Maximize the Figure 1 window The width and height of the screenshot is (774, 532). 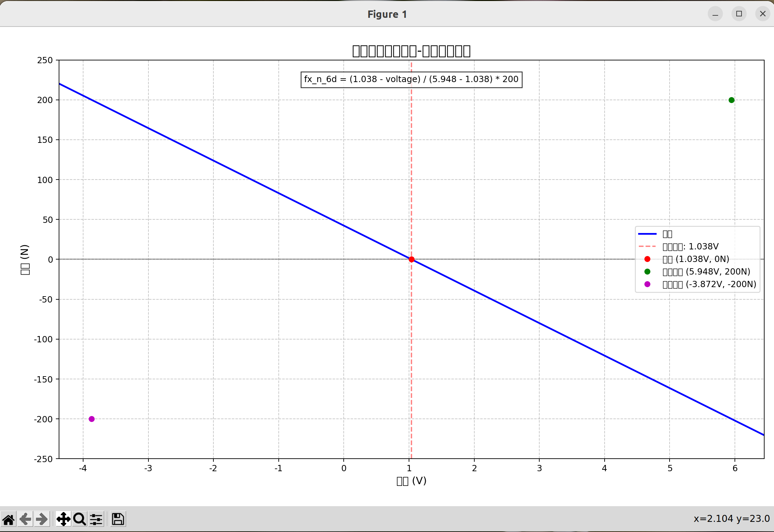click(739, 14)
